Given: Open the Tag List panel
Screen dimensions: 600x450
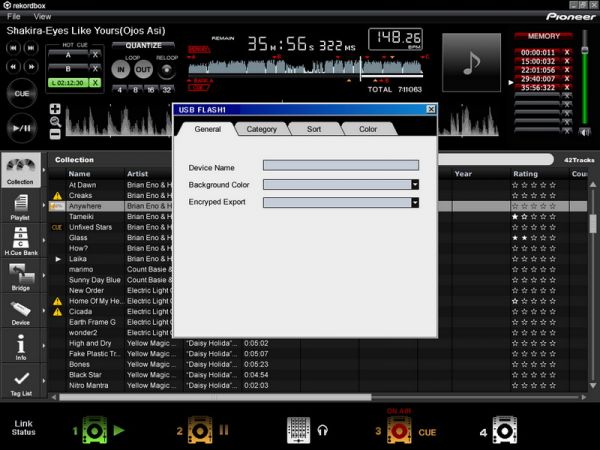Looking at the screenshot, I should pos(21,382).
